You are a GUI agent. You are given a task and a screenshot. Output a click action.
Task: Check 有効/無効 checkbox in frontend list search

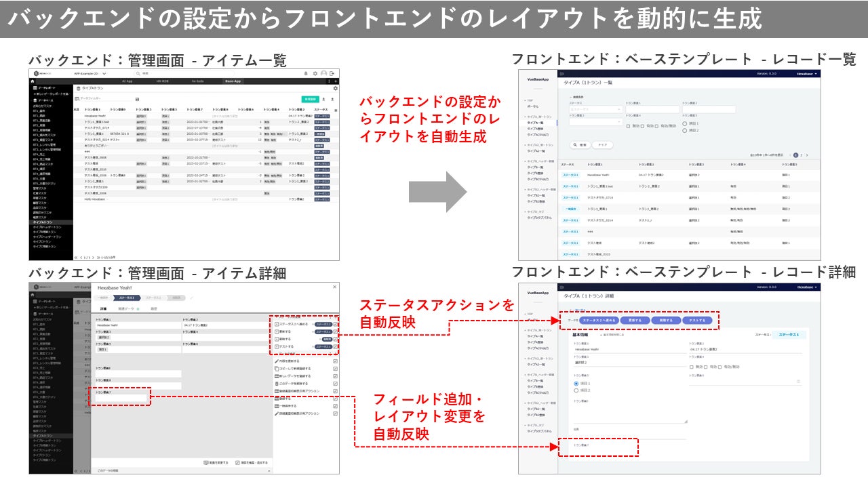click(x=656, y=126)
